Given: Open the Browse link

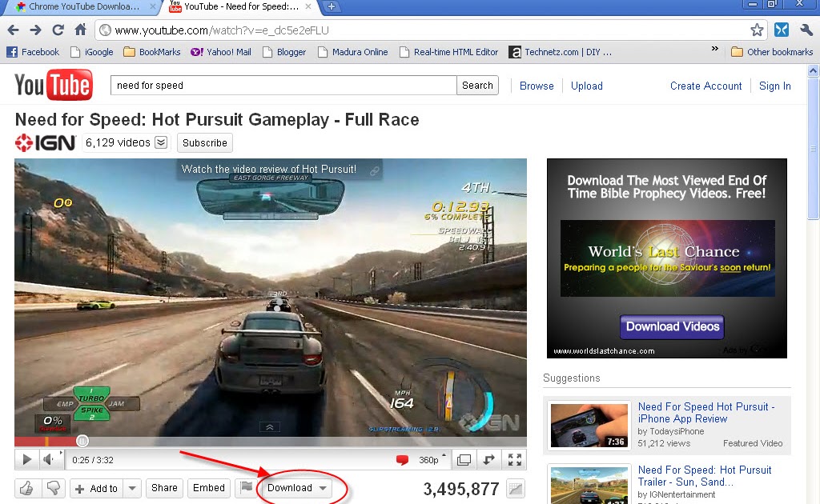Looking at the screenshot, I should [537, 86].
